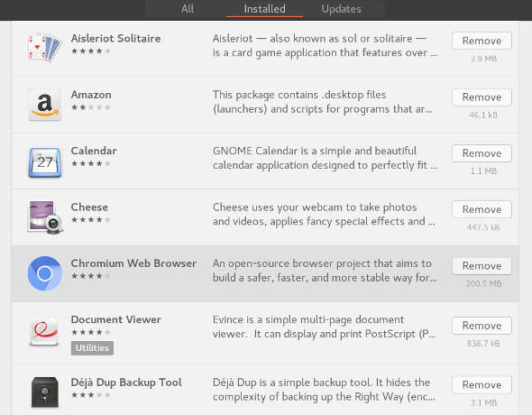This screenshot has height=415, width=532.
Task: Remove Aisleriot Solitaire
Action: coord(482,41)
